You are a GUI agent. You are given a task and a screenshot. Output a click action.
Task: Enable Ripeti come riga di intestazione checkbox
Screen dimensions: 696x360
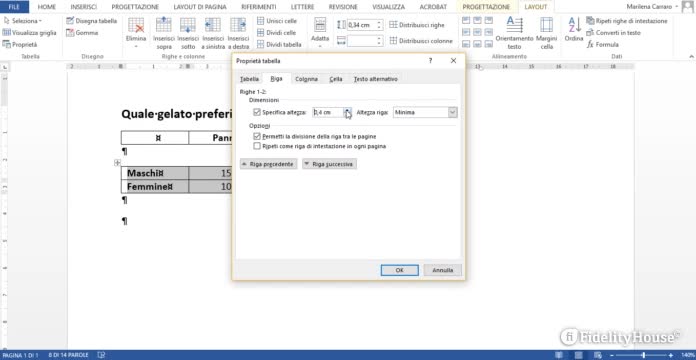click(x=257, y=146)
